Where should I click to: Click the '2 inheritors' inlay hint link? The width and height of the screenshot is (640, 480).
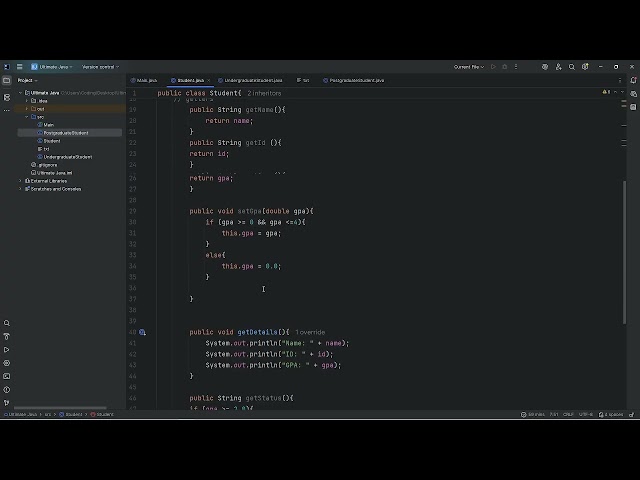tap(264, 93)
